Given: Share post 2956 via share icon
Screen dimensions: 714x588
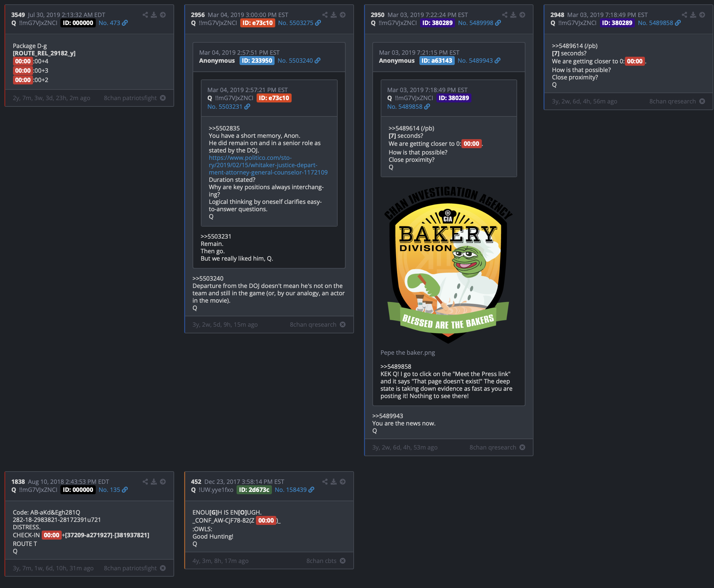Looking at the screenshot, I should click(x=325, y=15).
